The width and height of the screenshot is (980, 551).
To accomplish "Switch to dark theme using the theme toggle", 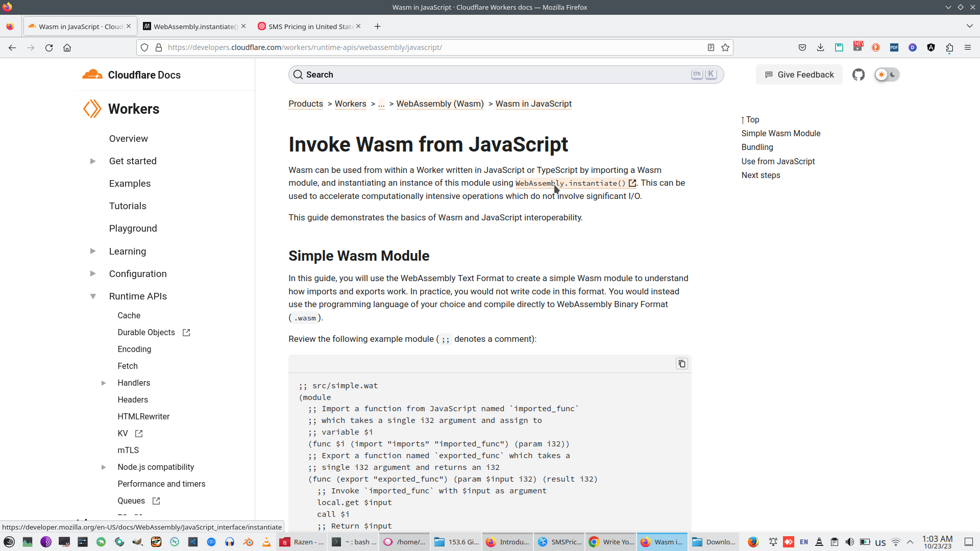I will tap(892, 74).
